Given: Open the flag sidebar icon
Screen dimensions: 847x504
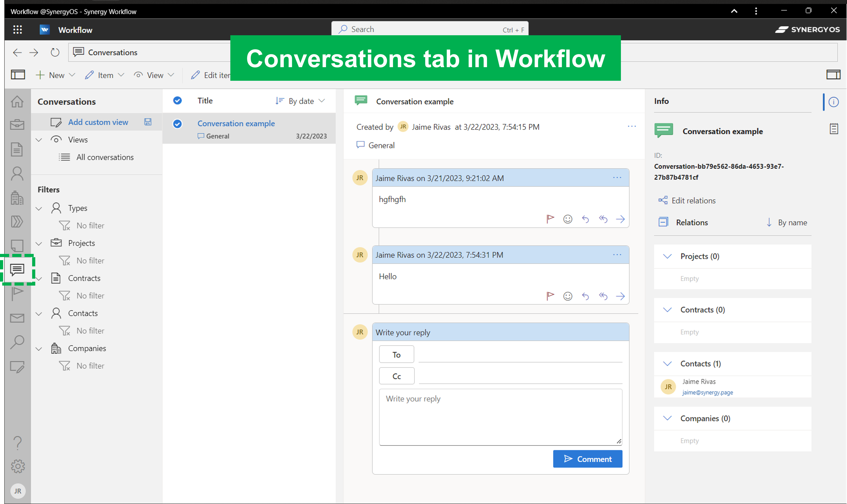Looking at the screenshot, I should 17,294.
